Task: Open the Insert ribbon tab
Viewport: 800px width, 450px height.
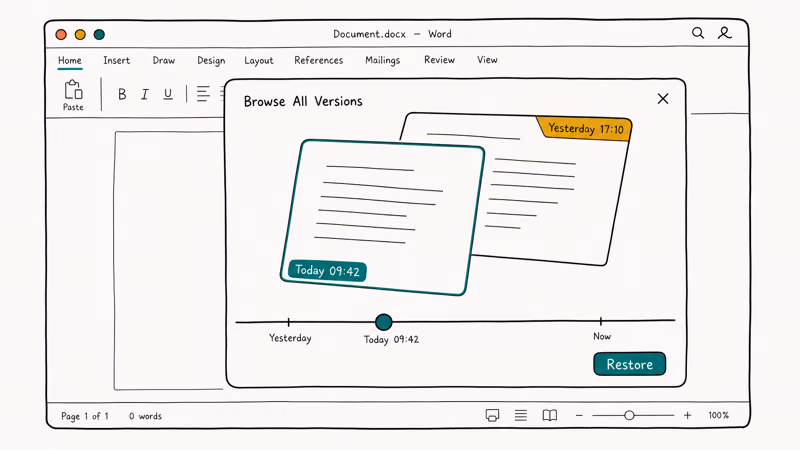Action: pyautogui.click(x=116, y=60)
